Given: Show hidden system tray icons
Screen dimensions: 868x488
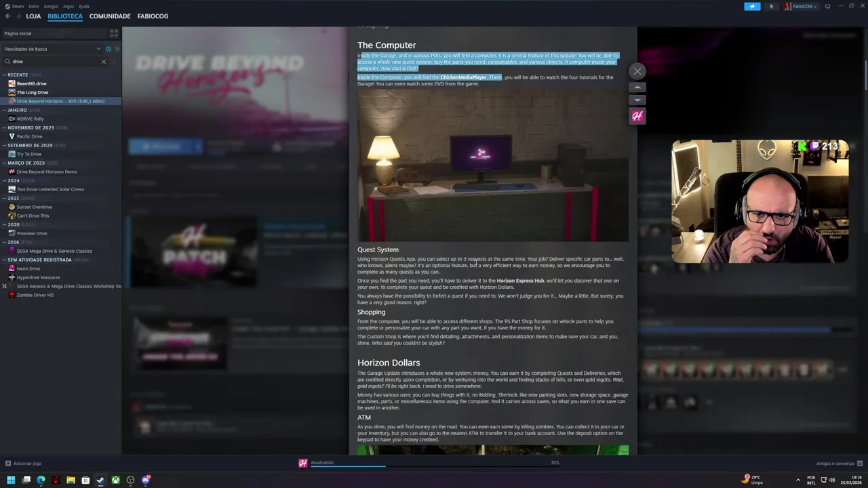Looking at the screenshot, I should (x=797, y=480).
